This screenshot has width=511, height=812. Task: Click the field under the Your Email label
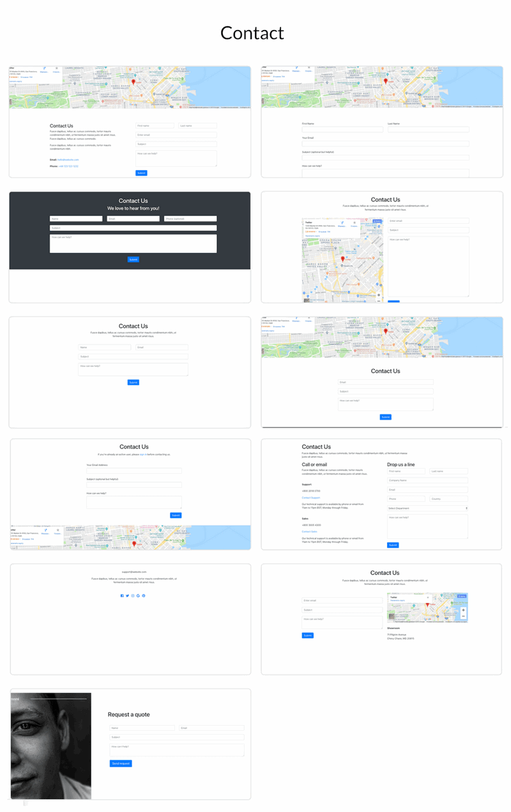[386, 144]
